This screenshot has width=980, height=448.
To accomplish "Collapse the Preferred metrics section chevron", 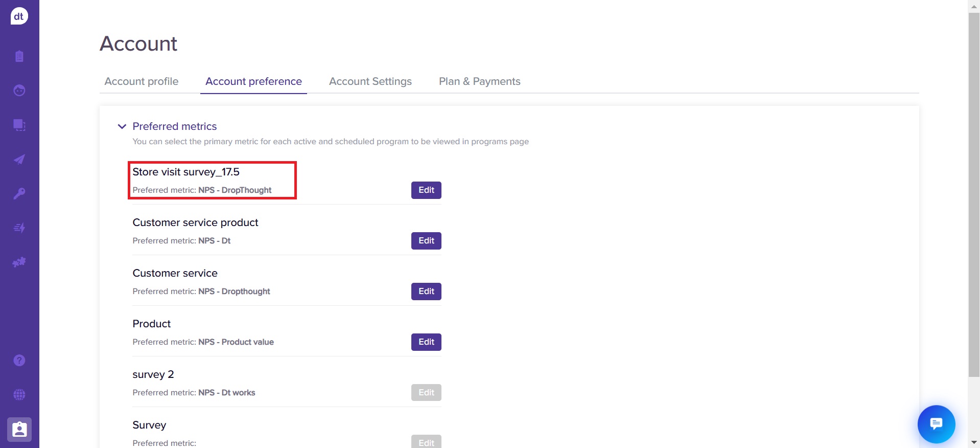I will tap(122, 126).
